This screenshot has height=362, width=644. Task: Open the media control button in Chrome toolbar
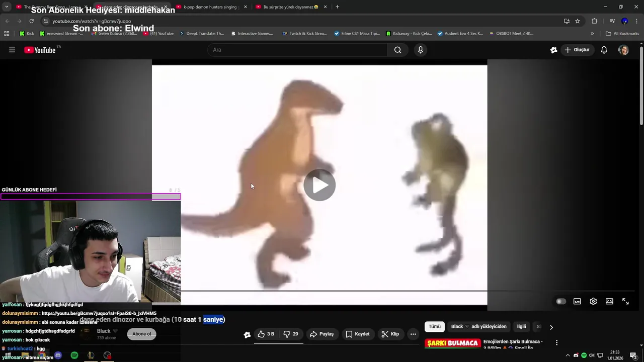coord(612,21)
